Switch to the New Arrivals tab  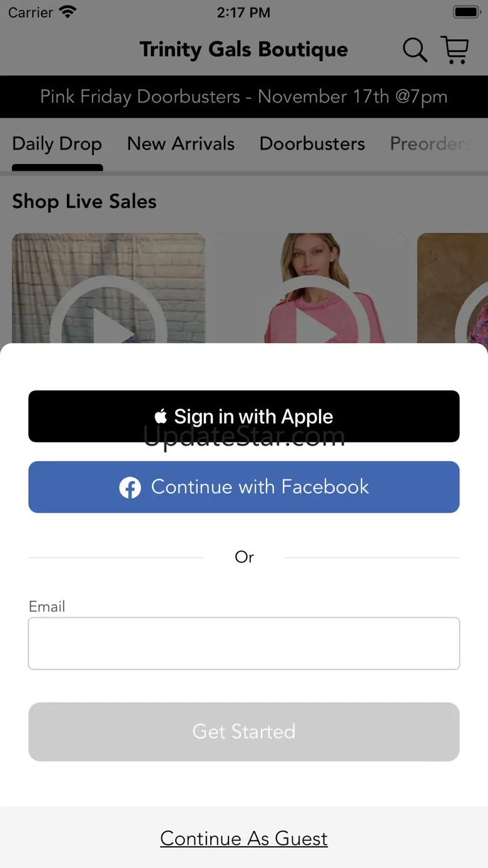coord(181,144)
